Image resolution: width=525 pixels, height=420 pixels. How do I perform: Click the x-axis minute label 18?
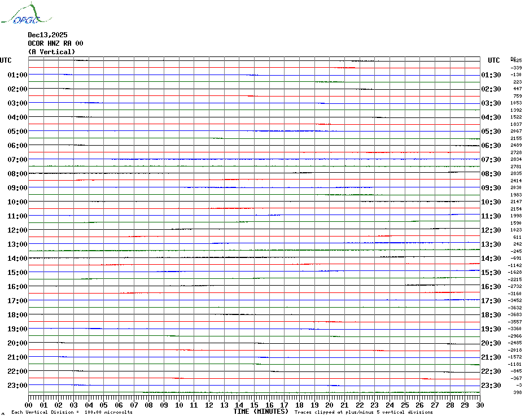pos(299,405)
